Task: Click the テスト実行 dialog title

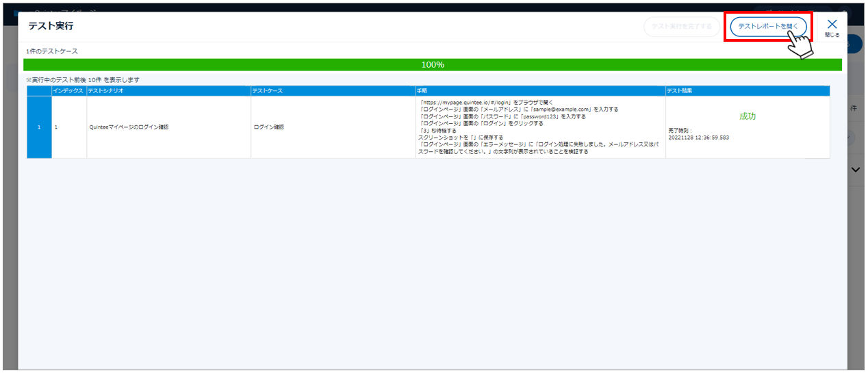Action: click(x=51, y=26)
